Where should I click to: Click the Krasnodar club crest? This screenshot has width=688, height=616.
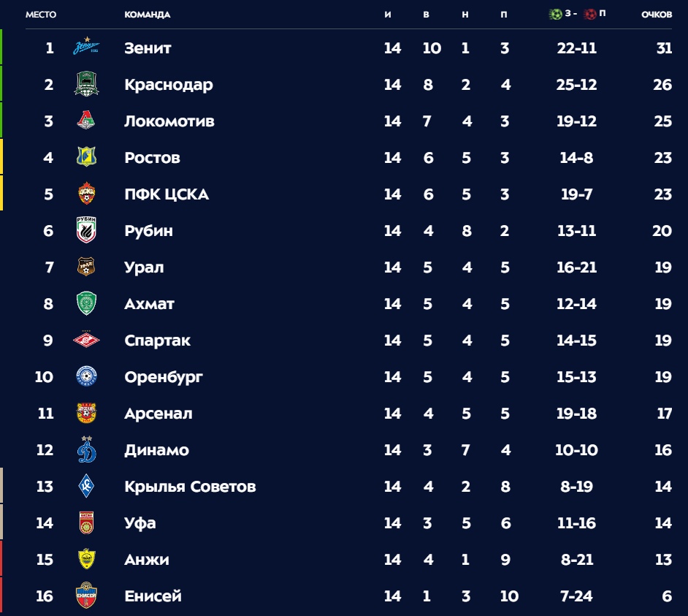click(86, 85)
